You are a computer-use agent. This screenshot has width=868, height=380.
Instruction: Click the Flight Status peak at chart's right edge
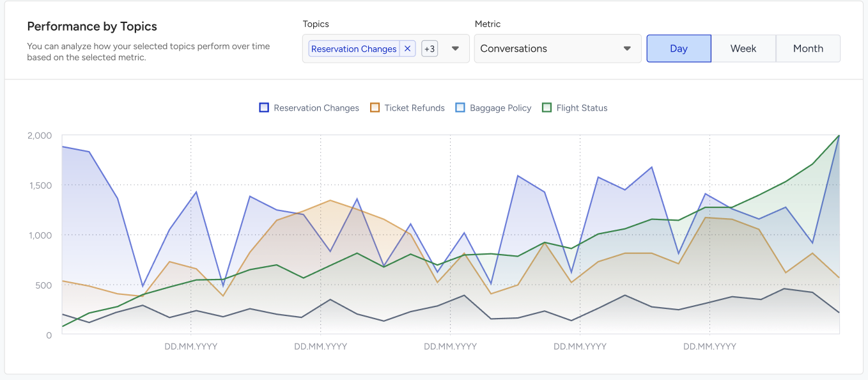point(839,136)
